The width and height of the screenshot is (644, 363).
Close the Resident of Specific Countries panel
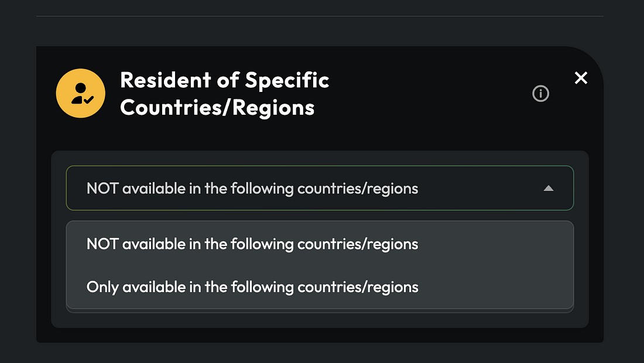(x=581, y=78)
